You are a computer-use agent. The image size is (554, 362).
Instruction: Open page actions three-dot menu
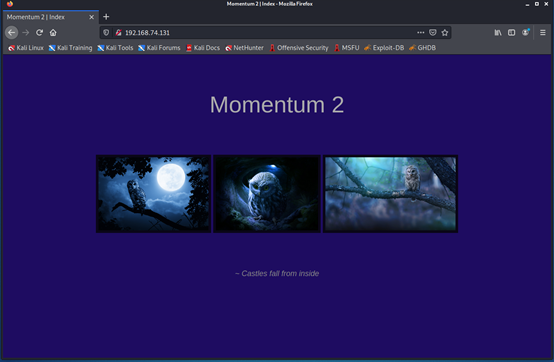[420, 32]
